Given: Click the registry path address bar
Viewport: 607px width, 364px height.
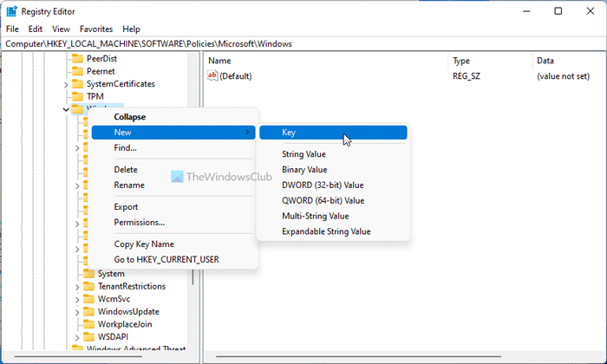Looking at the screenshot, I should pos(303,43).
